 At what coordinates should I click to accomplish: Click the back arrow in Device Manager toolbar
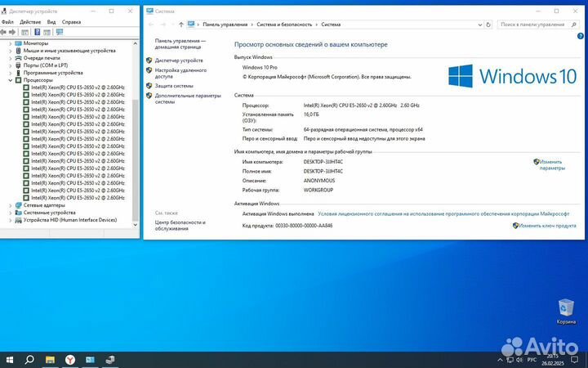point(6,32)
